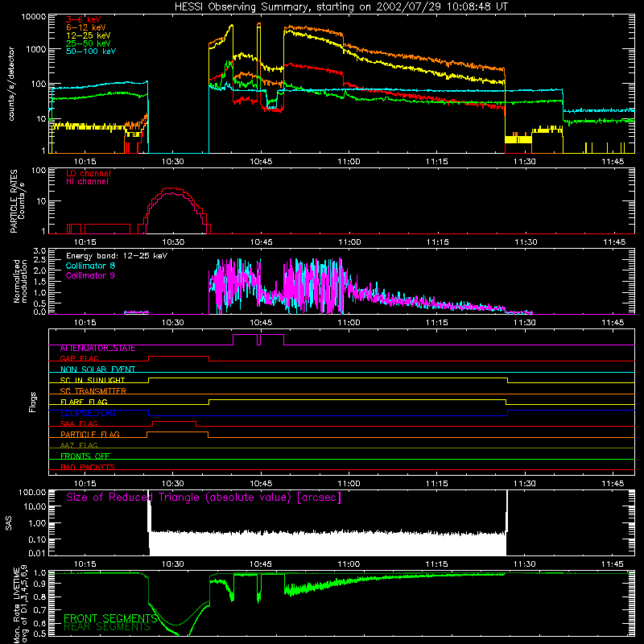Viewport: 644px width, 644px height.
Task: Click the 1000 tick on the count-rate axis
Action: pos(36,49)
